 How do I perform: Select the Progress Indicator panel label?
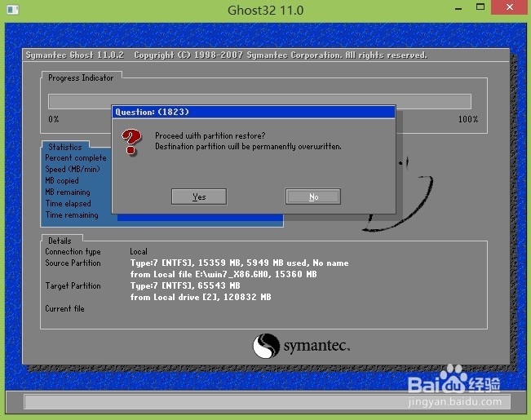pyautogui.click(x=81, y=78)
